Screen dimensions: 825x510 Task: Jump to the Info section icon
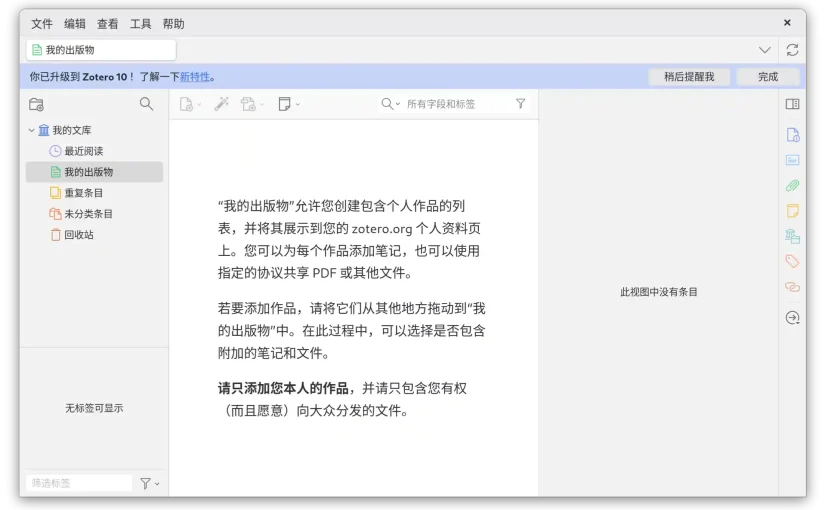click(792, 135)
